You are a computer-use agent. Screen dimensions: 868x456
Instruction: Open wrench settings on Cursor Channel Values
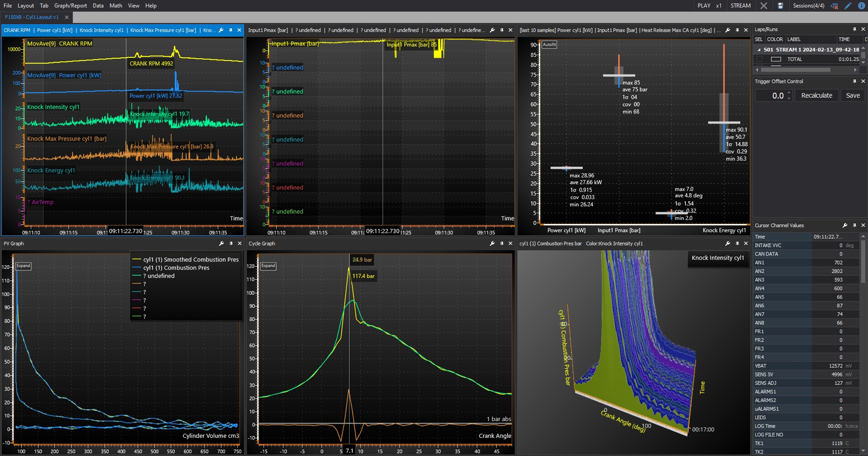(x=845, y=225)
